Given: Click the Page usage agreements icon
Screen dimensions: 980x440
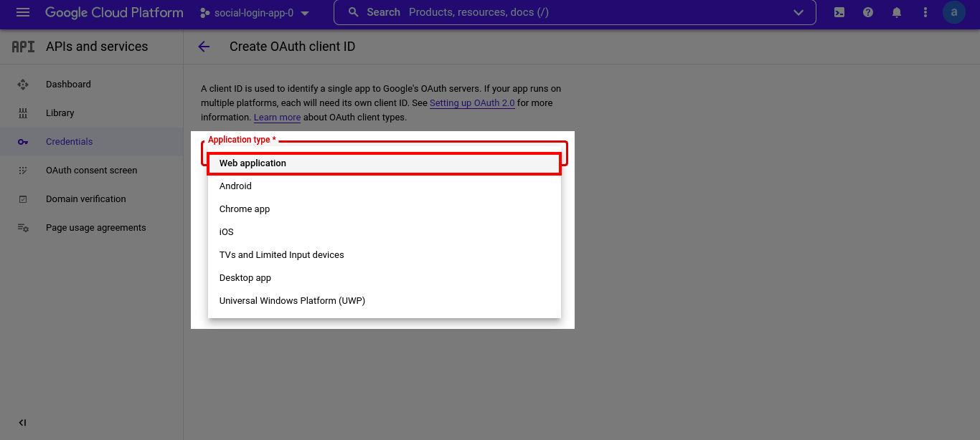Looking at the screenshot, I should pos(23,228).
